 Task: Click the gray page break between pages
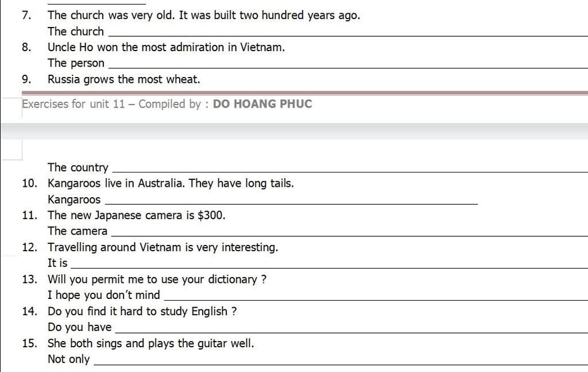294,131
